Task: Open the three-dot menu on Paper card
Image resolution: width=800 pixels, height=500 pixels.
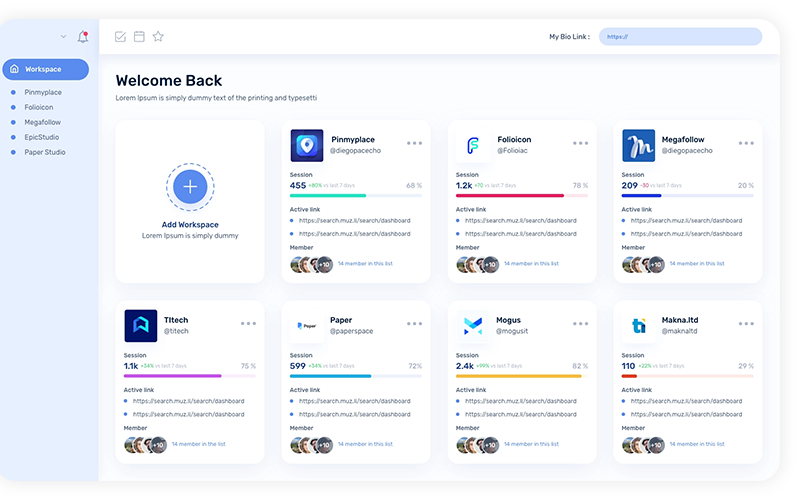Action: click(414, 323)
